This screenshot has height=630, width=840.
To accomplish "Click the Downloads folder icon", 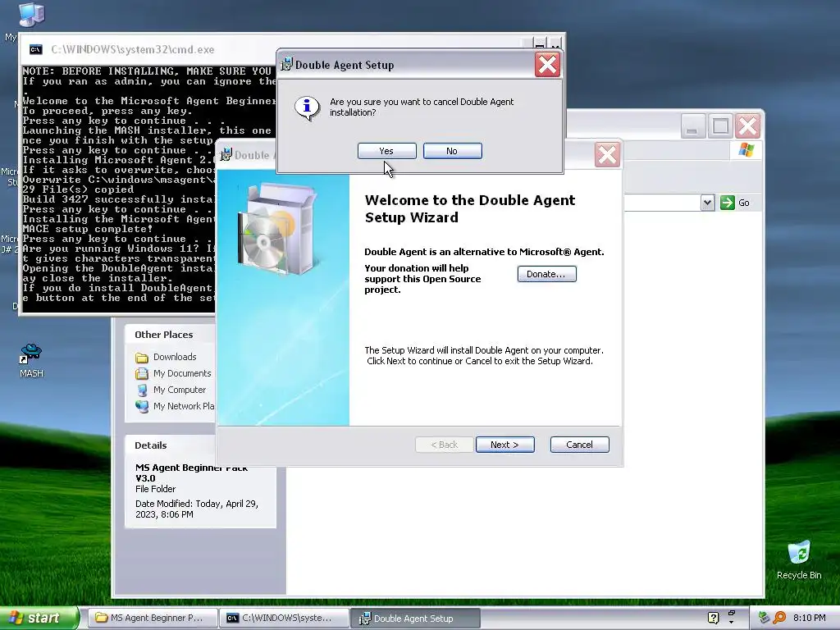I will pos(142,358).
